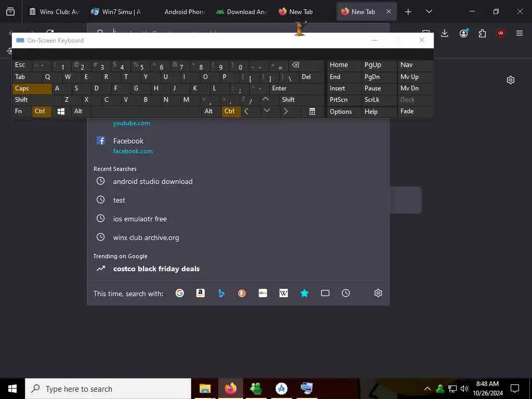Toggle left Ctrl key on On-Screen Keyboard

coord(42,112)
